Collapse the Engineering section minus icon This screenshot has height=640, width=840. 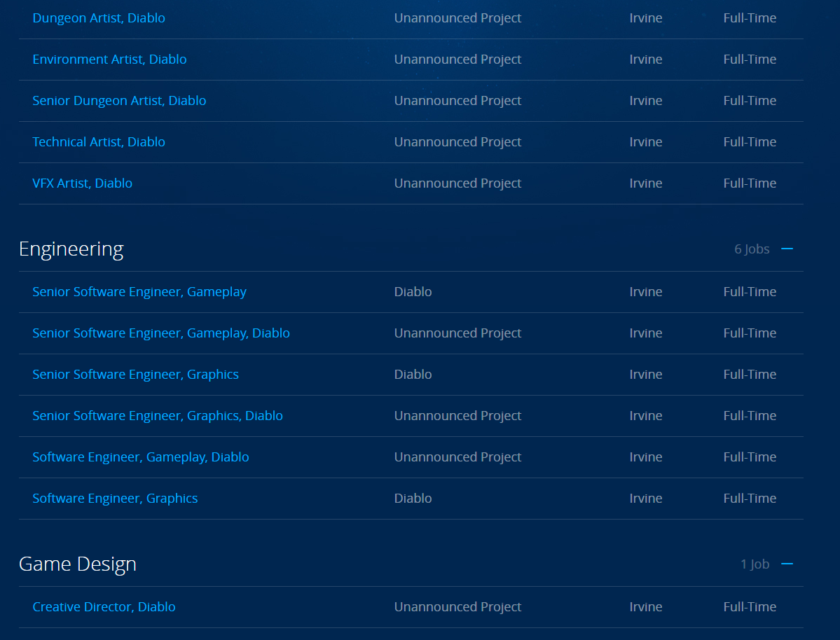(787, 249)
